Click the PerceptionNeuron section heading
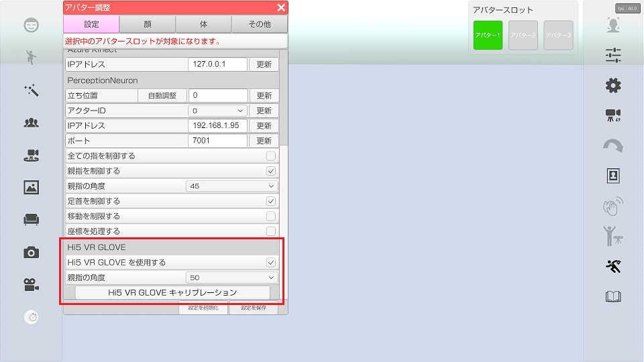Image resolution: width=644 pixels, height=362 pixels. click(x=103, y=80)
